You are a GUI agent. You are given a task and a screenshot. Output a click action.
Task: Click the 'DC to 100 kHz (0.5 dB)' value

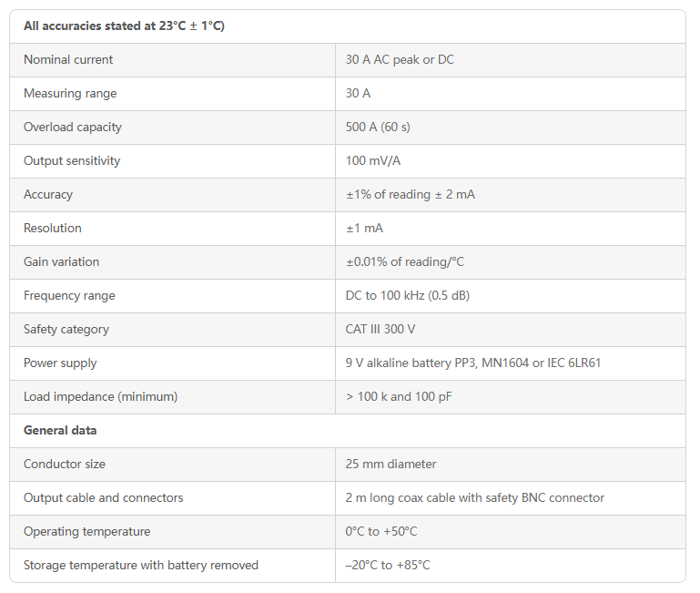(407, 296)
